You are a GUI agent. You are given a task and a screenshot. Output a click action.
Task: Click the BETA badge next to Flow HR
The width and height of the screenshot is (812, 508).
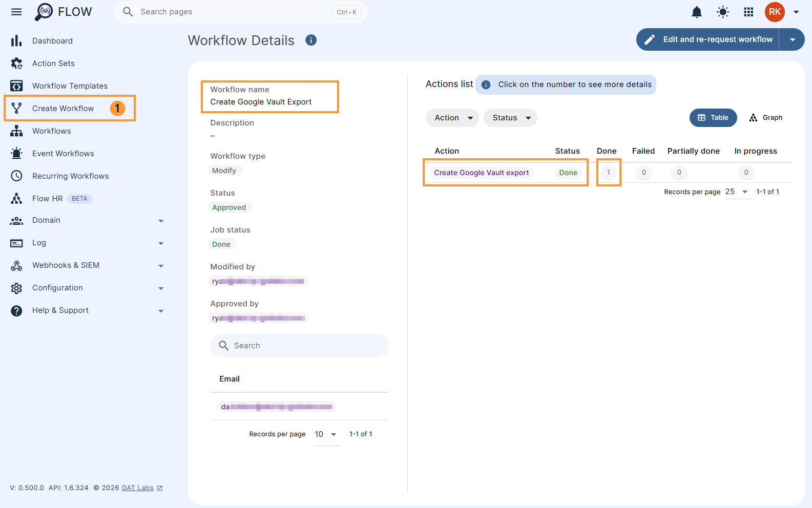point(79,199)
